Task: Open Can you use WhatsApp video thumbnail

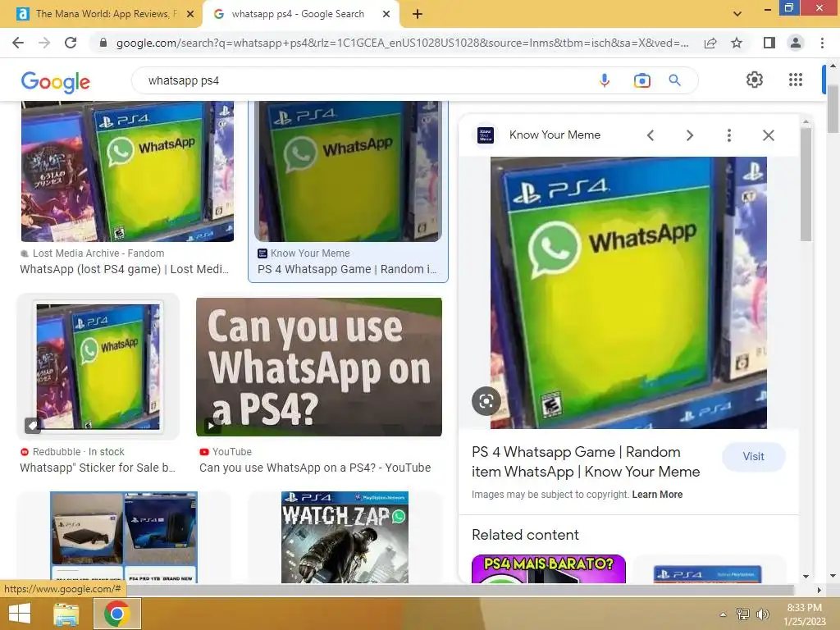Action: pos(319,367)
